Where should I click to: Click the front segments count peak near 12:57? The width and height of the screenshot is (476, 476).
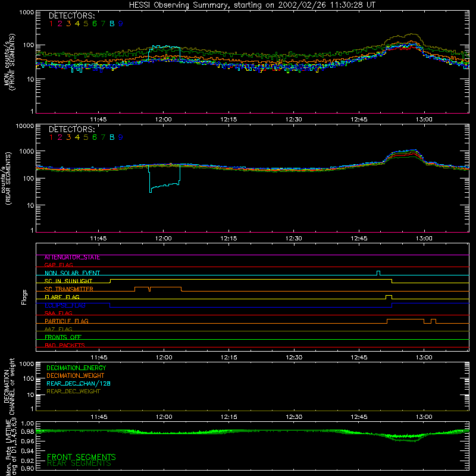(x=411, y=35)
